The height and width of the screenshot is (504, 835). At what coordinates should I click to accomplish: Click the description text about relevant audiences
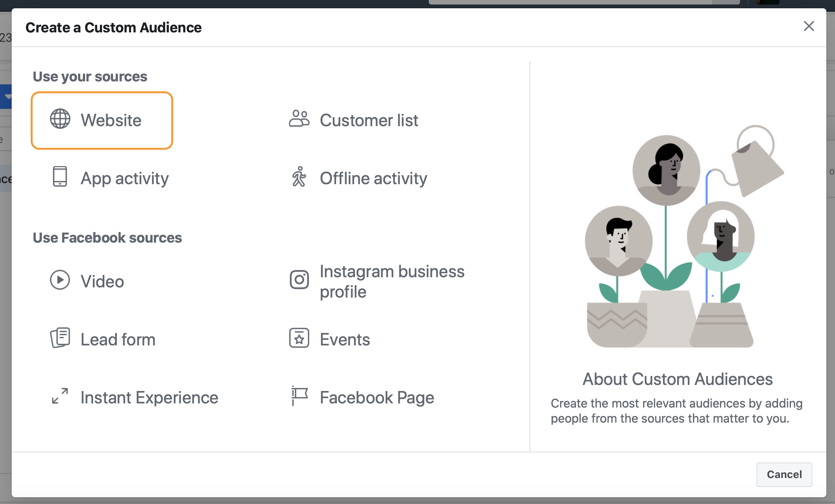677,411
